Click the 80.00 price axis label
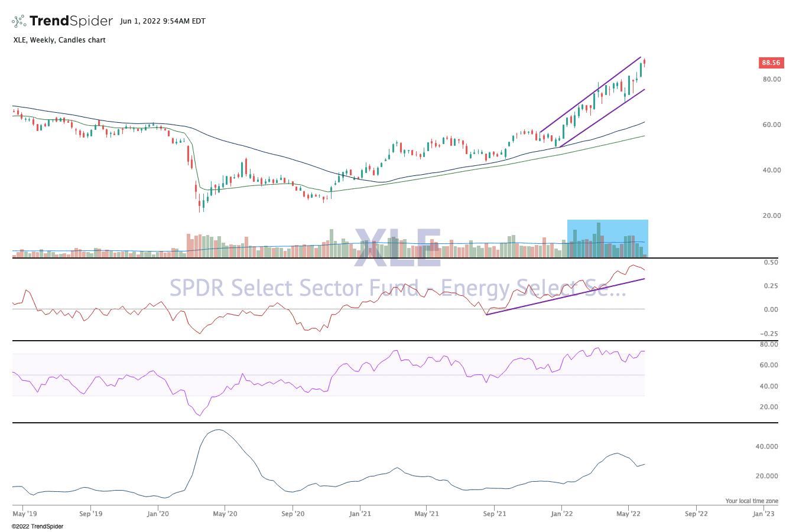 pos(771,79)
